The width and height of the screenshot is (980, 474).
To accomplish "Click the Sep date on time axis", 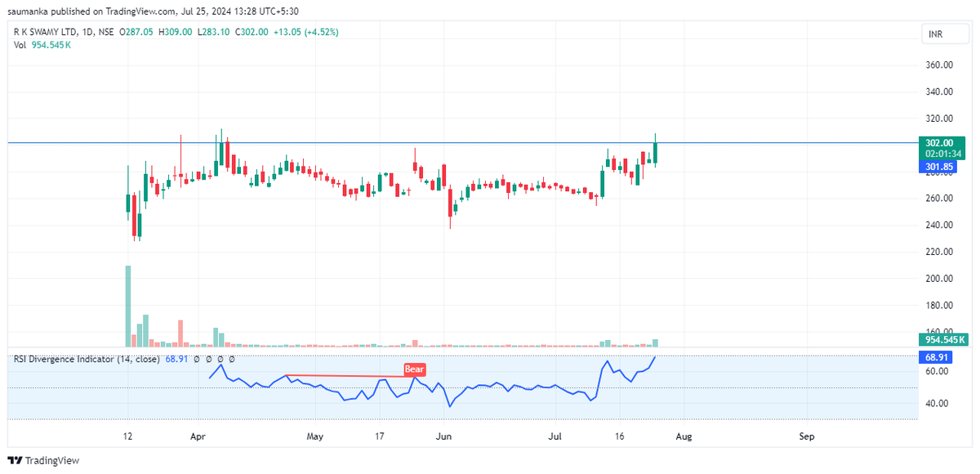I will (x=807, y=436).
